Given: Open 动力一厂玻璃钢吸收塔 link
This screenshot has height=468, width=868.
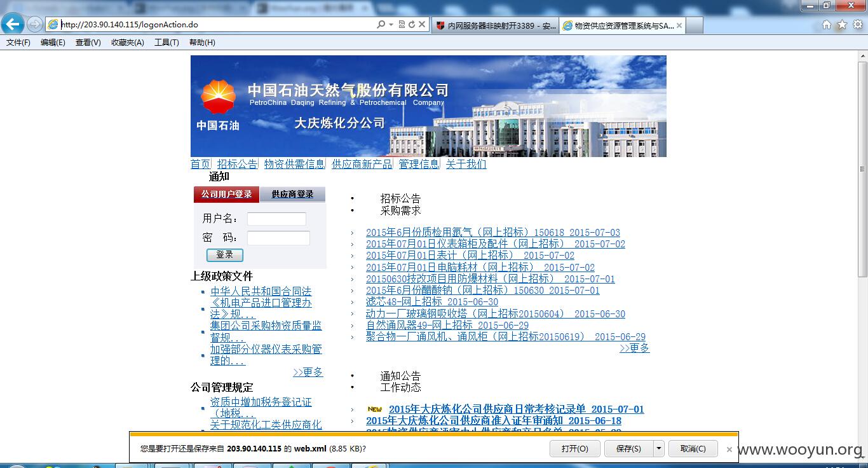Looking at the screenshot, I should click(496, 314).
